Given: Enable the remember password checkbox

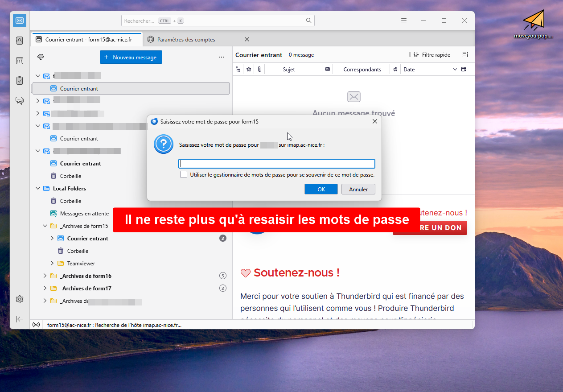Looking at the screenshot, I should [184, 175].
